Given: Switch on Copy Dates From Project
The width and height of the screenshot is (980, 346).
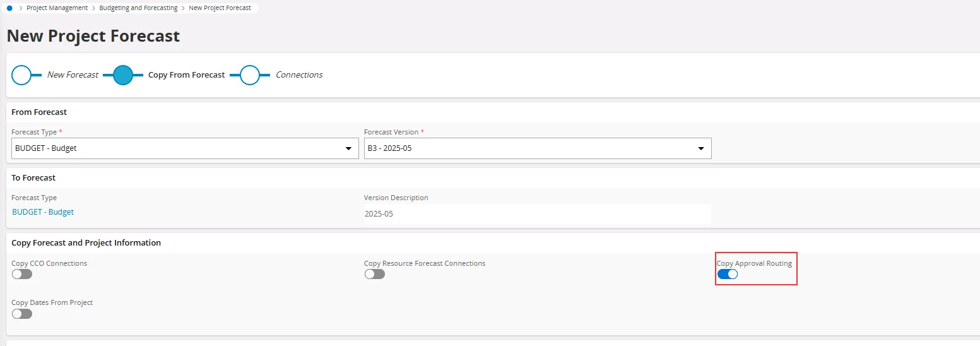Looking at the screenshot, I should (22, 313).
